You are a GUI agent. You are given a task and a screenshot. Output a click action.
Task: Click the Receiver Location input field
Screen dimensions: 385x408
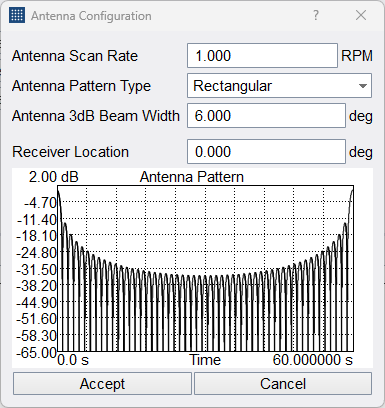(x=266, y=152)
